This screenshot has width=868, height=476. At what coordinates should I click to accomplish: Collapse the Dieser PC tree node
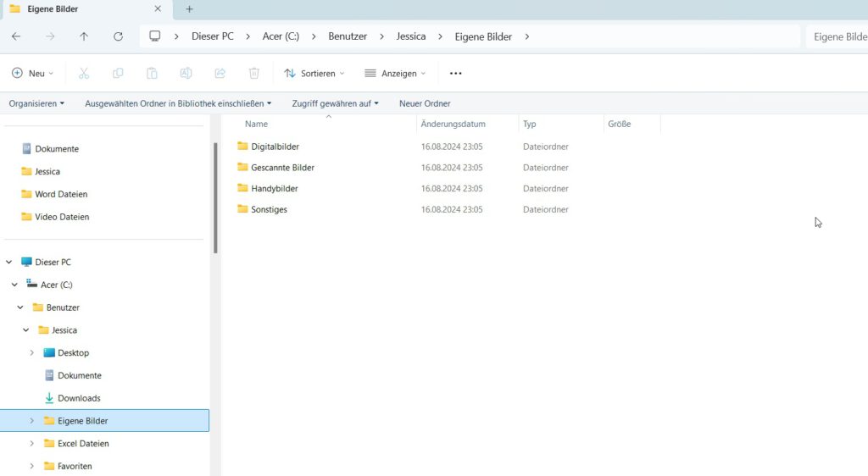click(x=8, y=262)
